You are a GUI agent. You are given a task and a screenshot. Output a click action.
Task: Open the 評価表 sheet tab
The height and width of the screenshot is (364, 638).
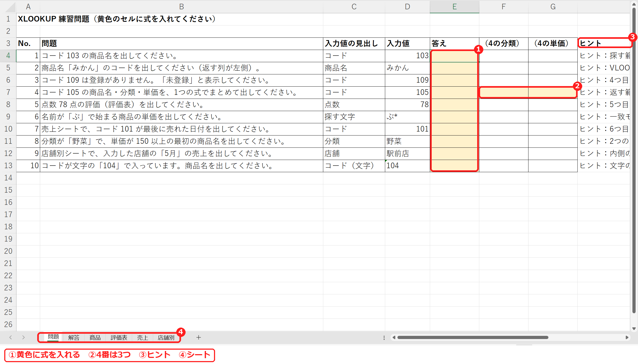tap(119, 337)
